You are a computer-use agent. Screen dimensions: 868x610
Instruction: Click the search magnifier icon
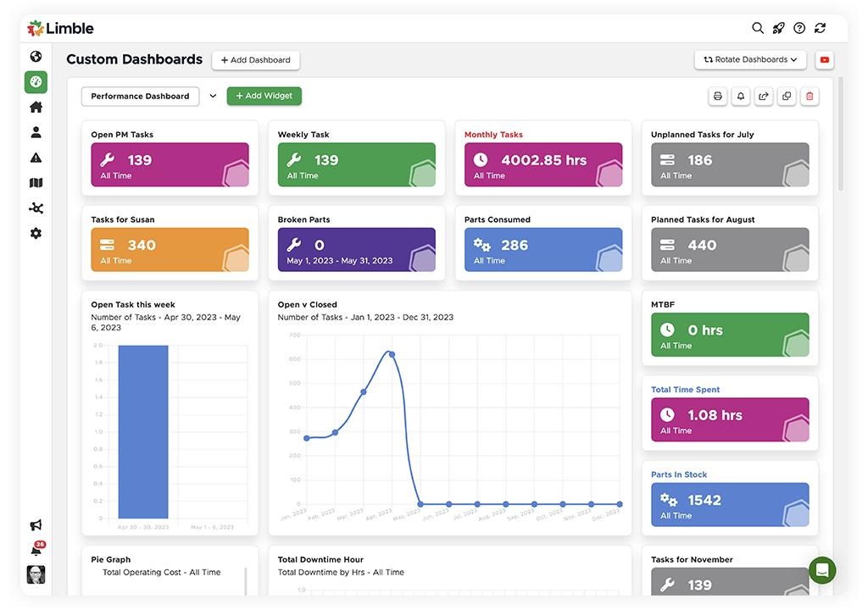(x=757, y=28)
